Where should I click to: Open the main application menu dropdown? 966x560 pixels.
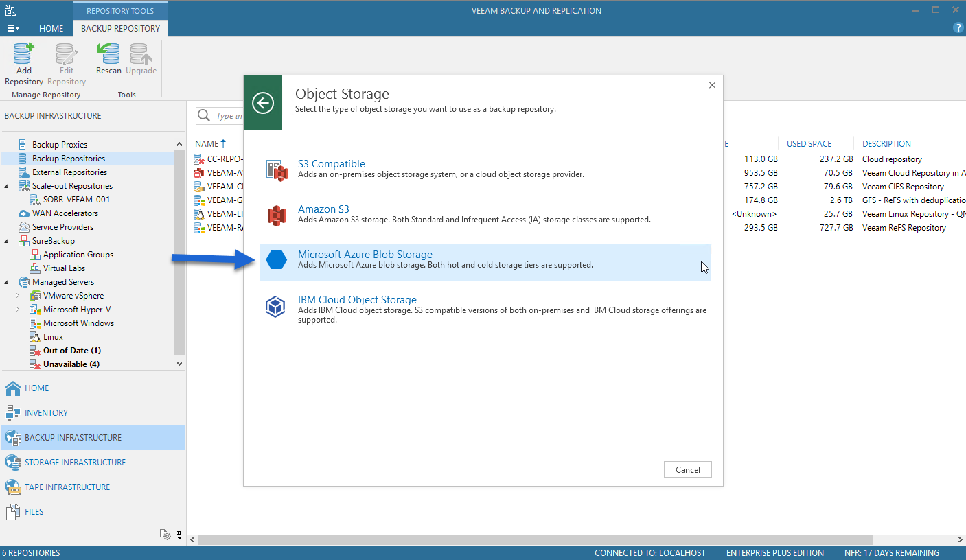click(13, 29)
